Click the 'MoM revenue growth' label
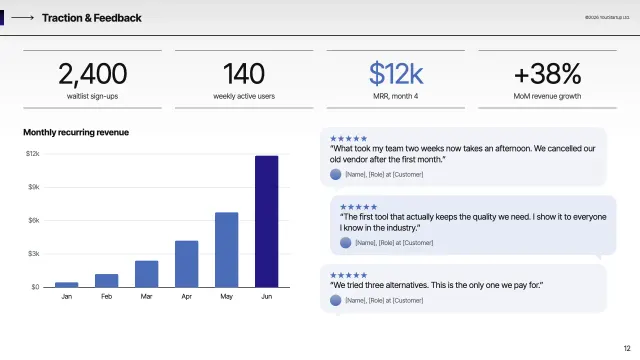This screenshot has height=360, width=640. pos(547,96)
